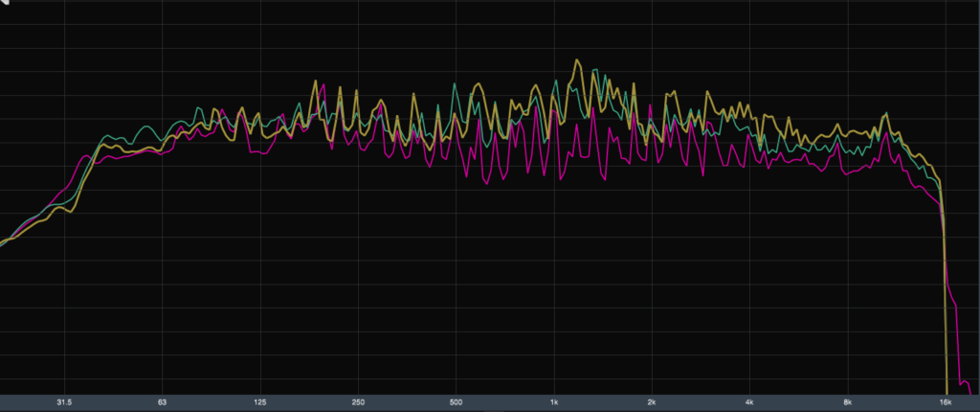Click the 500 Hz frequency axis label
The height and width of the screenshot is (412, 980).
(456, 402)
